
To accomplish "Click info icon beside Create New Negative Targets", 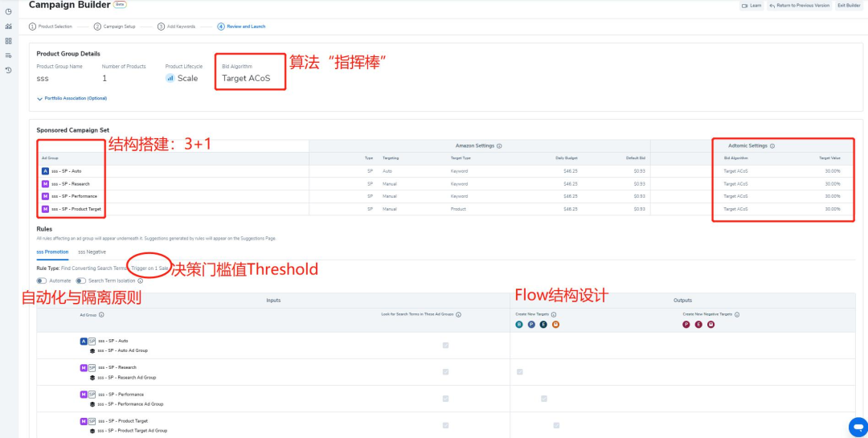I will [x=737, y=314].
